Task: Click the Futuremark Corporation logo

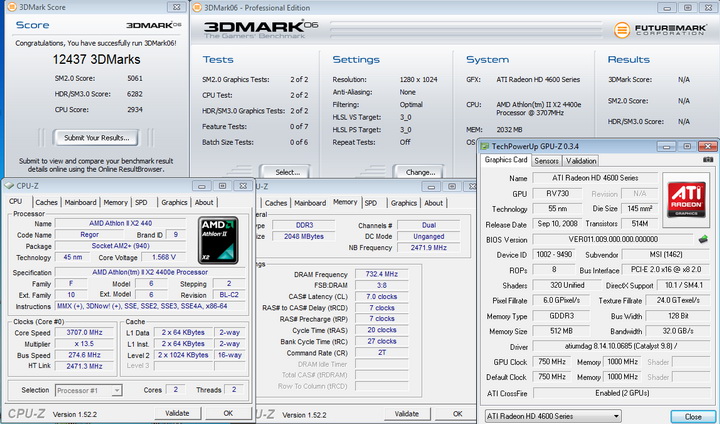Action: click(x=660, y=30)
